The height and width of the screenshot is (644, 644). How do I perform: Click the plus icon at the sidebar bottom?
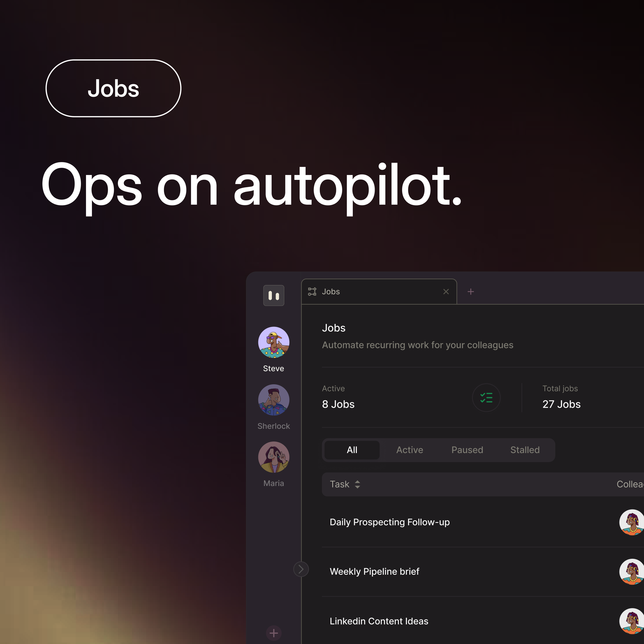click(273, 633)
